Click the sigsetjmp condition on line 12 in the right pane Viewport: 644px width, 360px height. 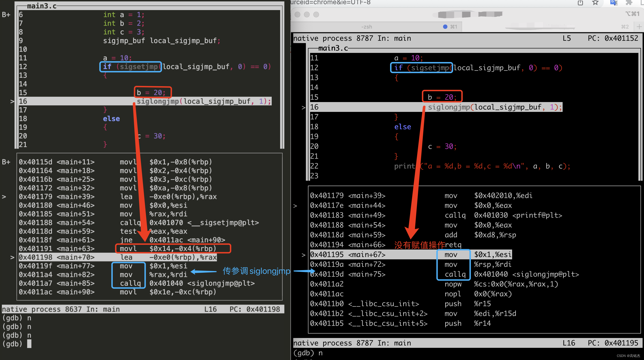tap(478, 68)
